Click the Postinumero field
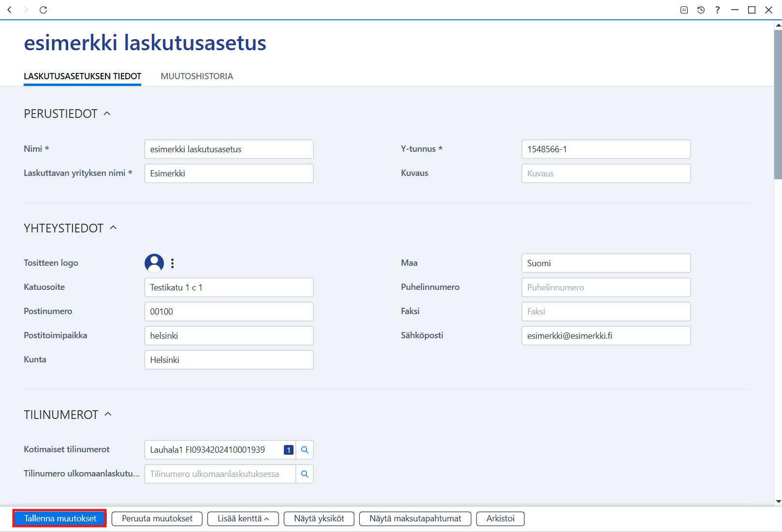 (229, 312)
